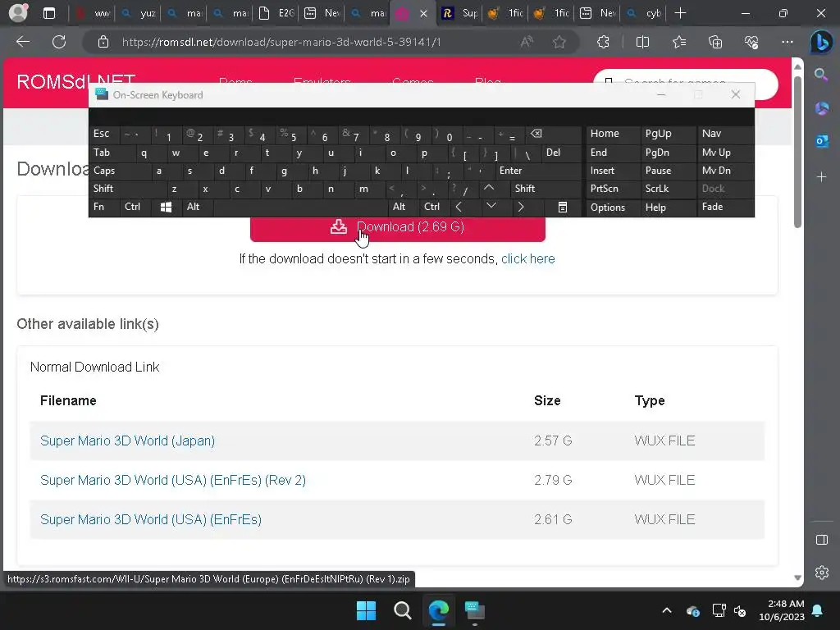Click the site info lock icon

(103, 42)
